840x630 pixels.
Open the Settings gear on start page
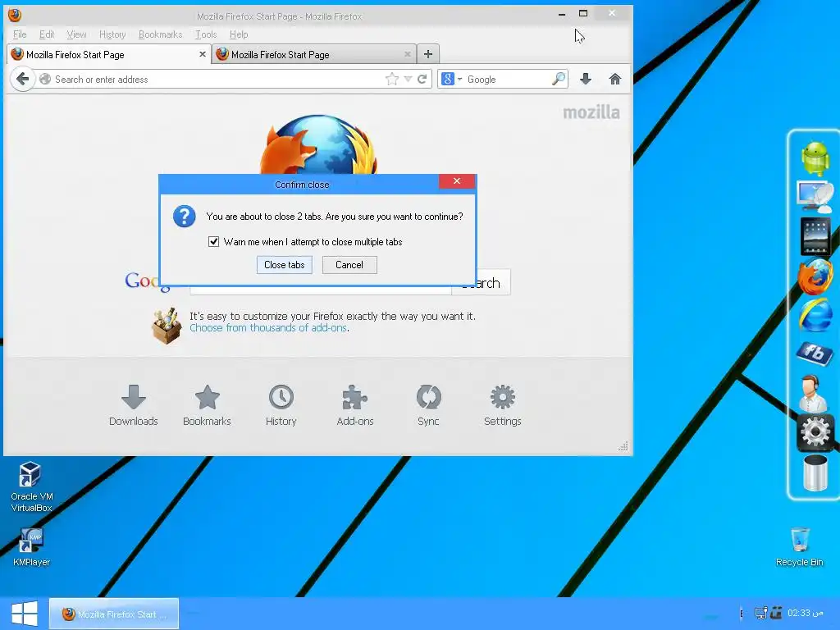(x=503, y=405)
